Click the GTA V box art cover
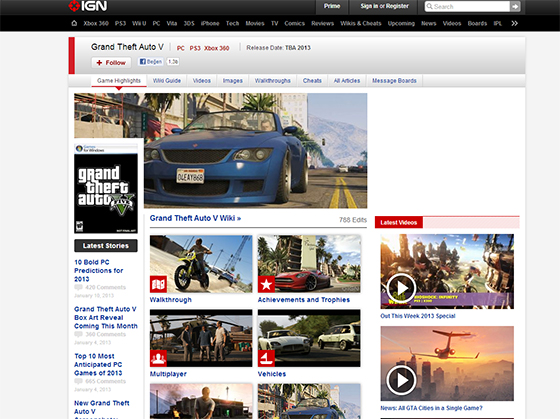Image resolution: width=560 pixels, height=419 pixels. 106,189
